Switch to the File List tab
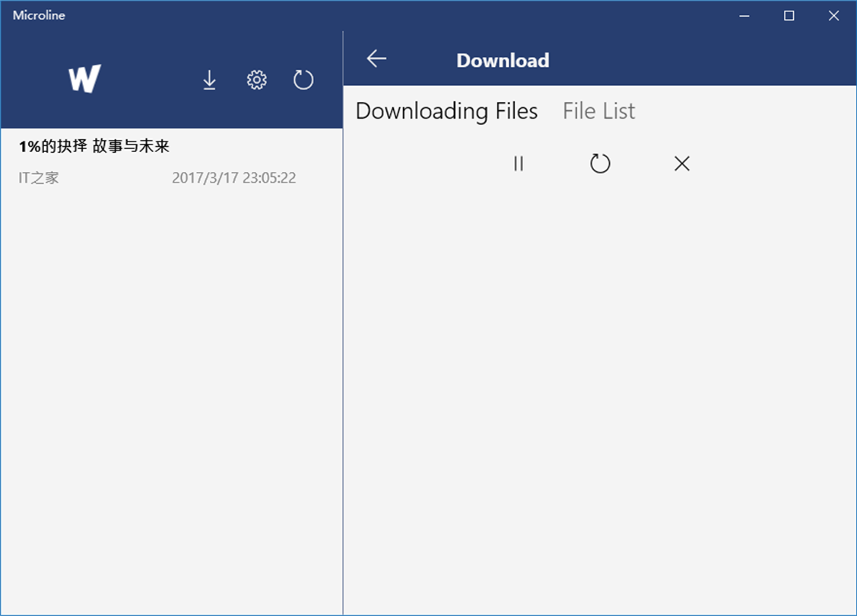 (x=598, y=111)
